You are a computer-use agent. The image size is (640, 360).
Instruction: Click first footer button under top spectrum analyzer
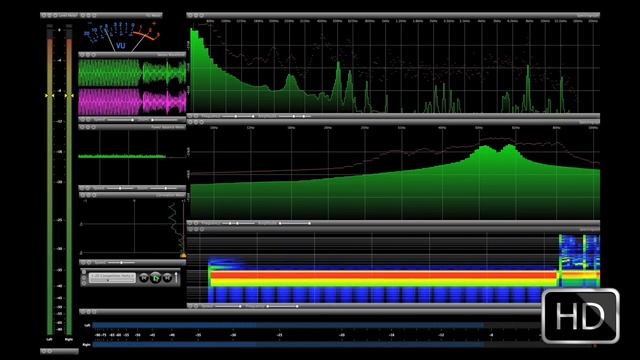pyautogui.click(x=190, y=116)
